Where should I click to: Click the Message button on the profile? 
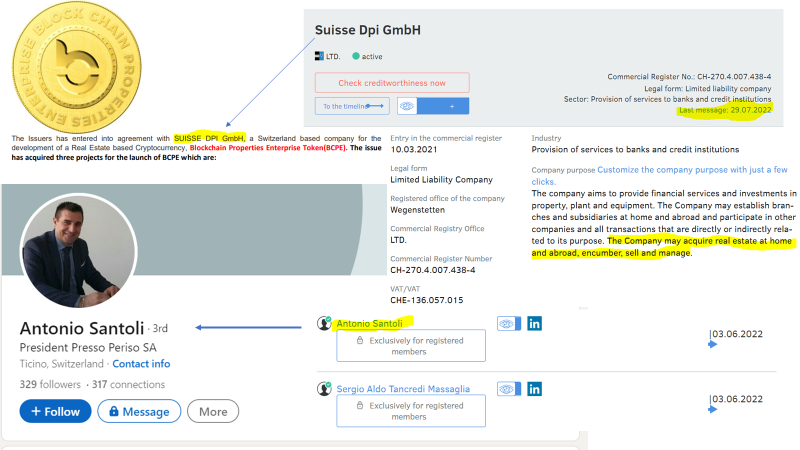tap(139, 411)
